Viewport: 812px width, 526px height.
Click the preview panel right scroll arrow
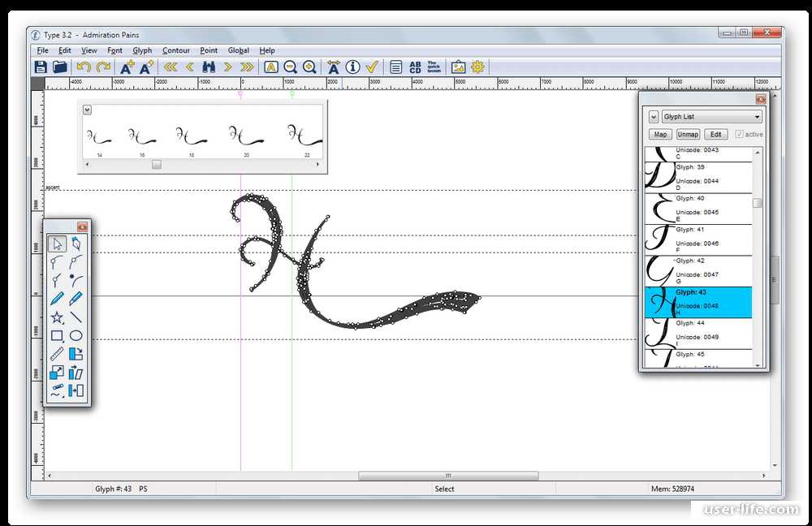[318, 165]
